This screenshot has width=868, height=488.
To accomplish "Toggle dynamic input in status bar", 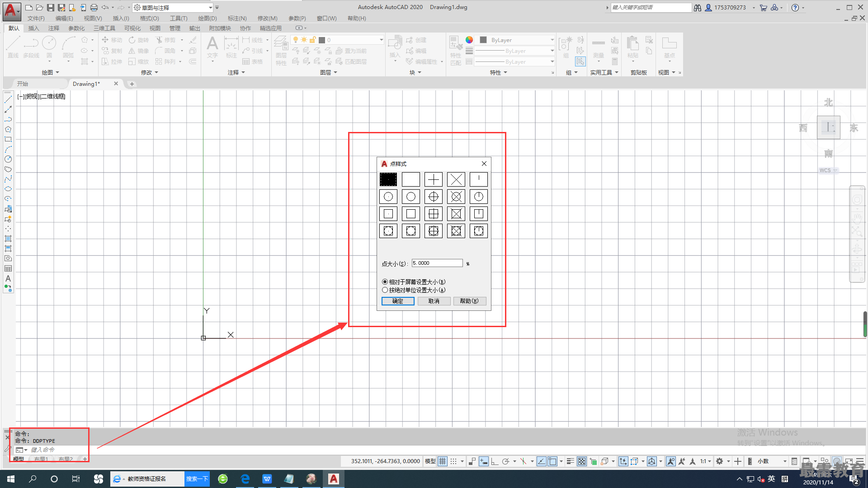I will click(484, 461).
